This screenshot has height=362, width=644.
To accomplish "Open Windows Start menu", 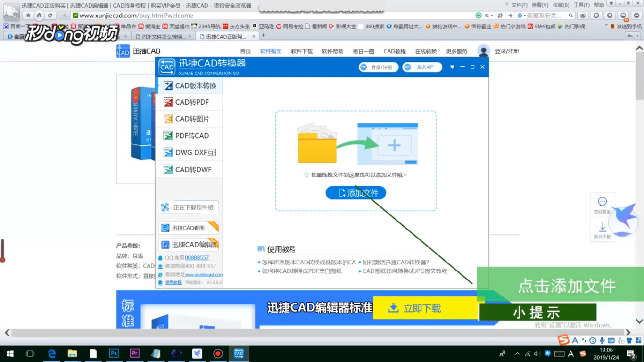I will click(9, 354).
